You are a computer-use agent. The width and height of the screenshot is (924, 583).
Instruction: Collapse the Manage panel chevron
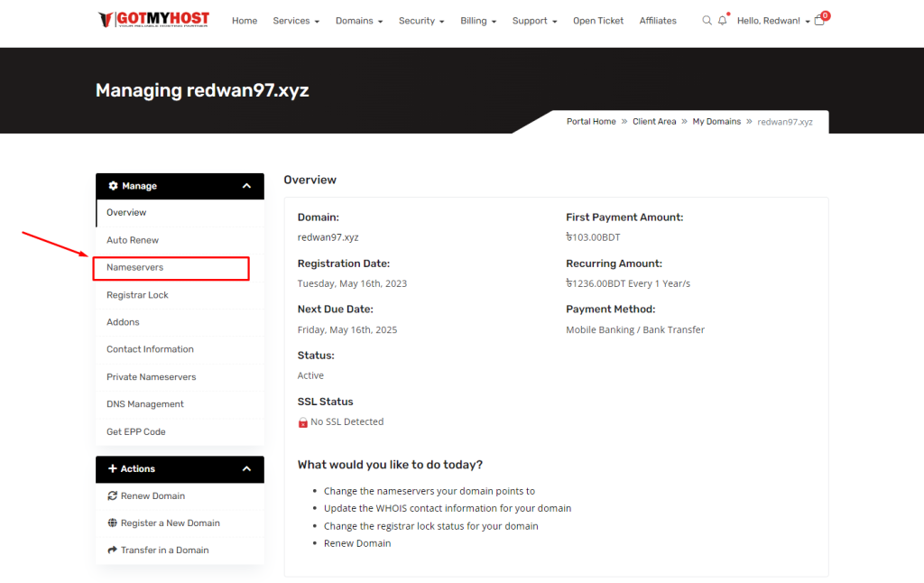click(x=246, y=186)
